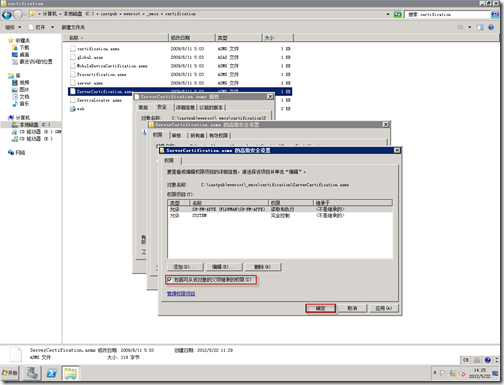Open the PowerShell icon on the taskbar
The width and height of the screenshot is (504, 385).
point(51,373)
